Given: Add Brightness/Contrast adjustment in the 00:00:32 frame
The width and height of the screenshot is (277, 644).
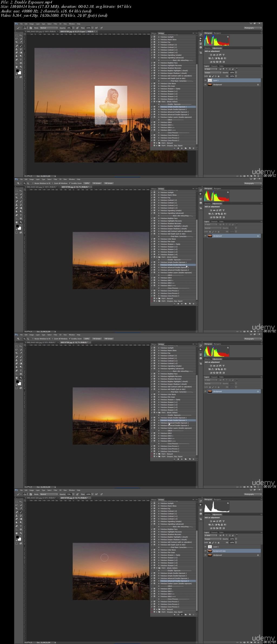Looking at the screenshot, I should point(211,55).
